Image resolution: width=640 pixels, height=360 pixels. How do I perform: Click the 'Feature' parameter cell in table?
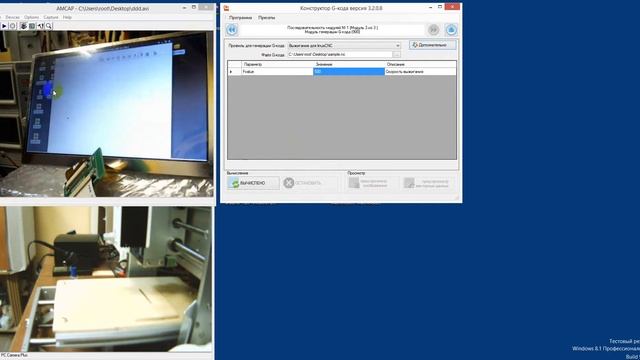pyautogui.click(x=277, y=71)
